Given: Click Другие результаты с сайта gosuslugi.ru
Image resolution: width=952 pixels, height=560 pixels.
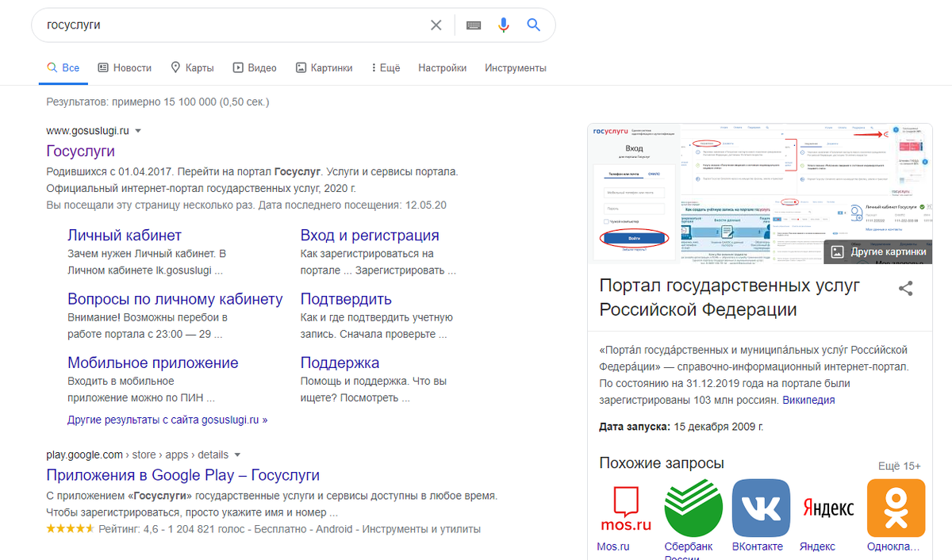Looking at the screenshot, I should (167, 420).
